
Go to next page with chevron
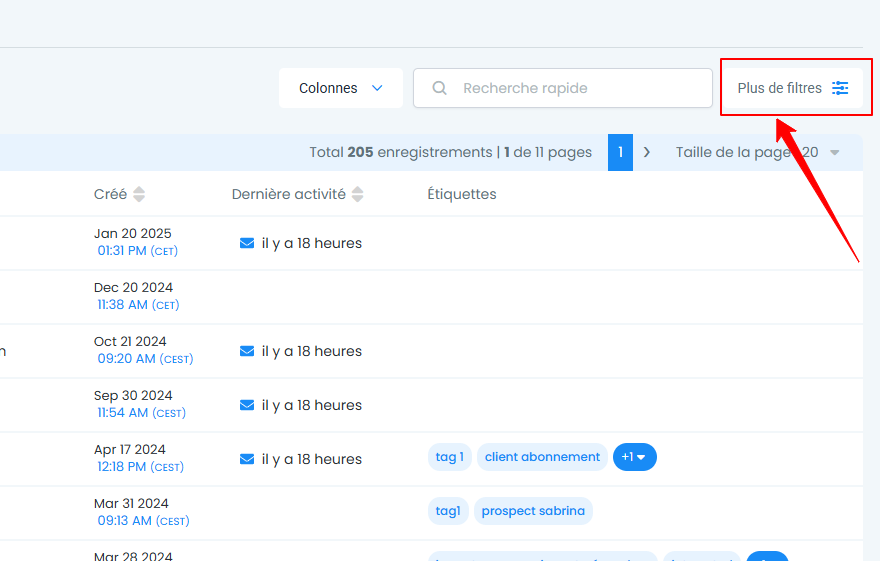(647, 152)
